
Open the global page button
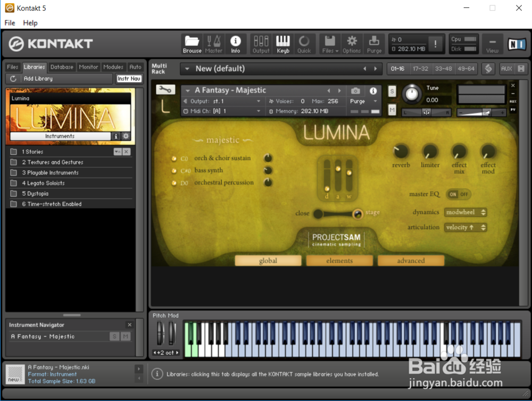click(x=268, y=261)
